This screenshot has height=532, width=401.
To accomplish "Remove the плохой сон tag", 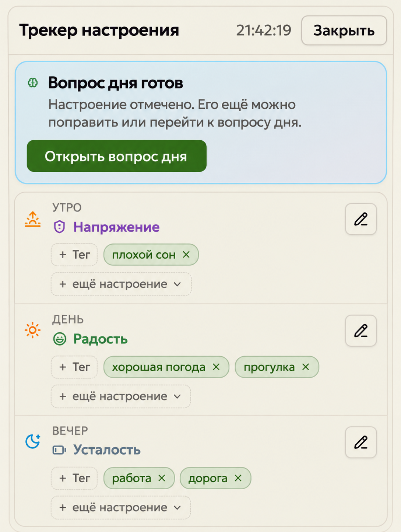I will pyautogui.click(x=186, y=255).
